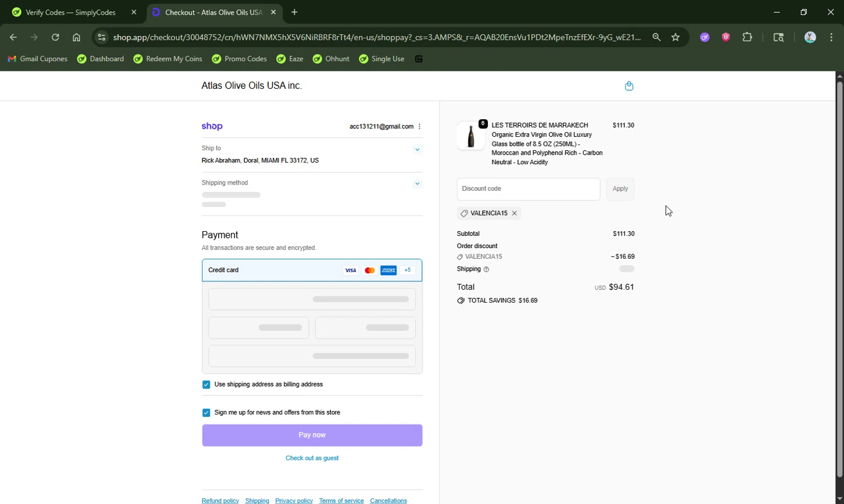
Task: Click the shipping info help icon
Action: pos(487,269)
